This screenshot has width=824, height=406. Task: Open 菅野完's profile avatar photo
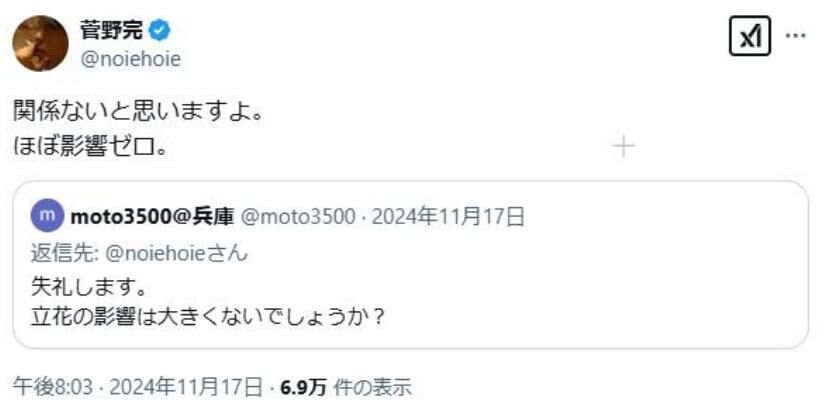(x=40, y=43)
